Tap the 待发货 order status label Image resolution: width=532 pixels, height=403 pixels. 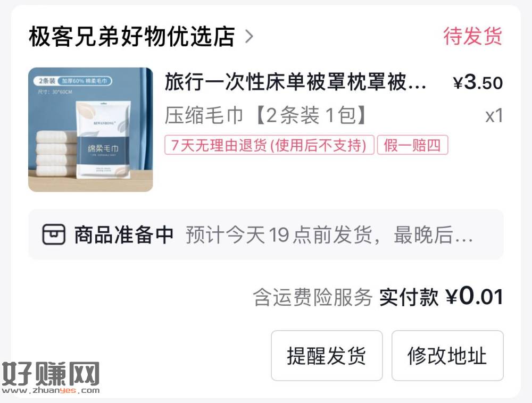(472, 36)
